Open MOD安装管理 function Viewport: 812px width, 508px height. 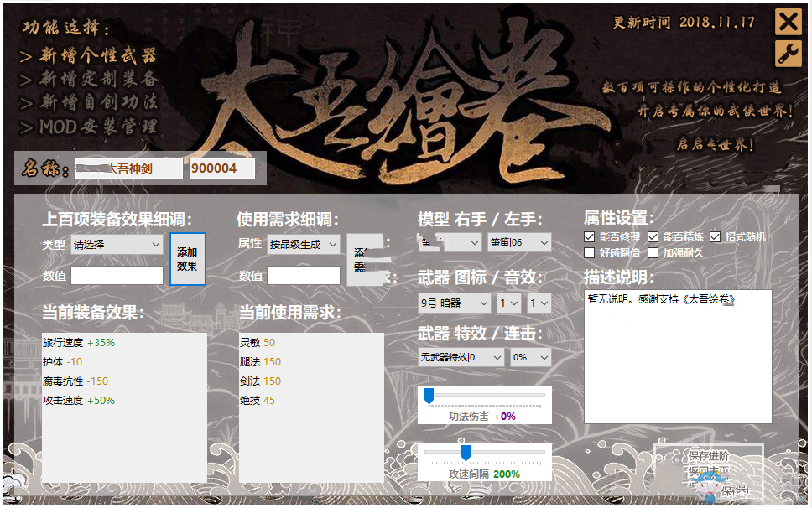point(88,127)
